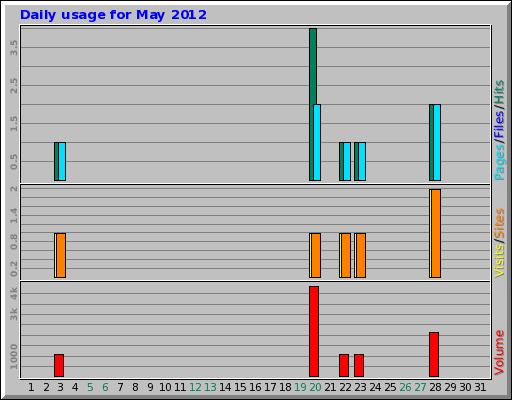Click day label 16 on the x-axis
Screen dimensions: 512x400
point(255,387)
